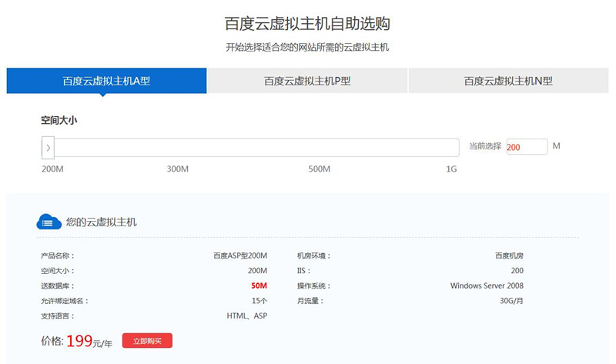Click the subtitle 开始选择适合您的网站所需的云虚拟主机
Viewport: 616px width, 364px height.
[307, 48]
